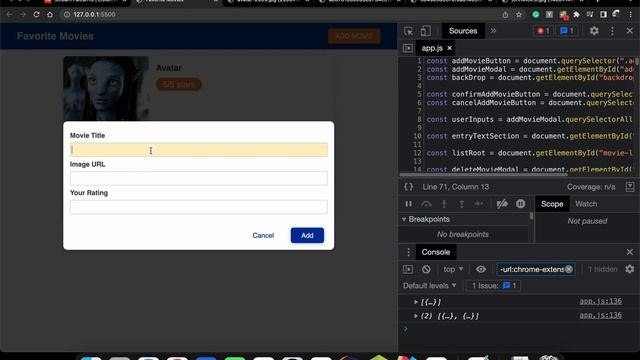This screenshot has height=360, width=640.
Task: Click the step debugger arrow icon
Action: pos(479,204)
